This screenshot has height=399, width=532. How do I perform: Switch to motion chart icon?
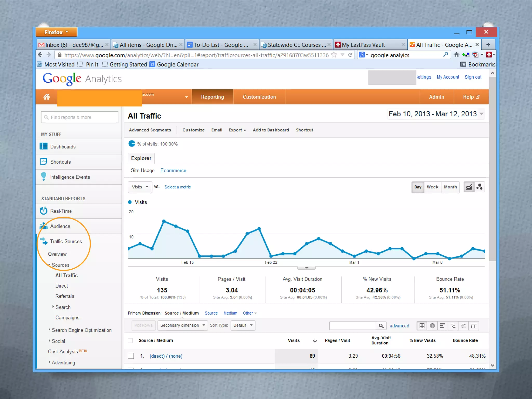480,187
